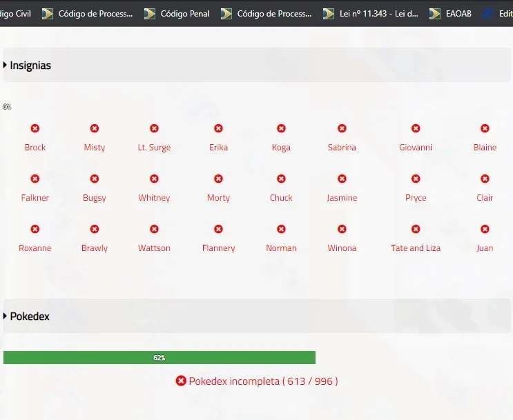Click the red X icon above Pryce
513x420 pixels.
coord(416,179)
